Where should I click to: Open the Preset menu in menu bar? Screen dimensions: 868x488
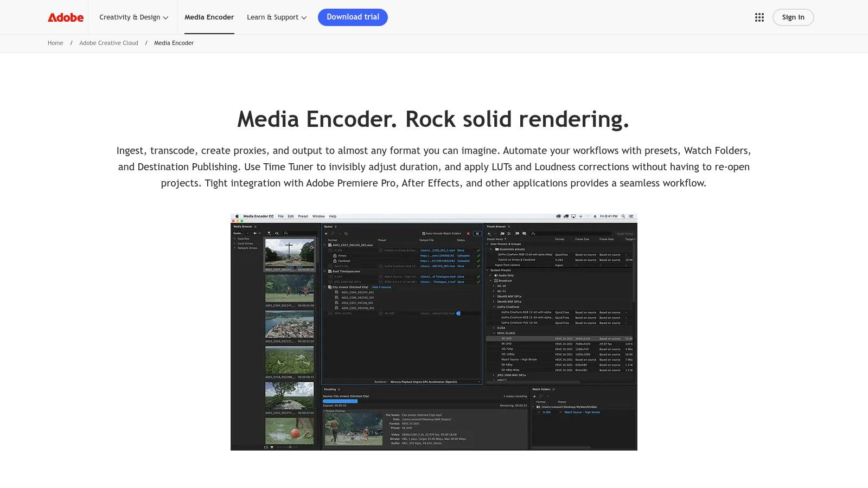point(303,216)
